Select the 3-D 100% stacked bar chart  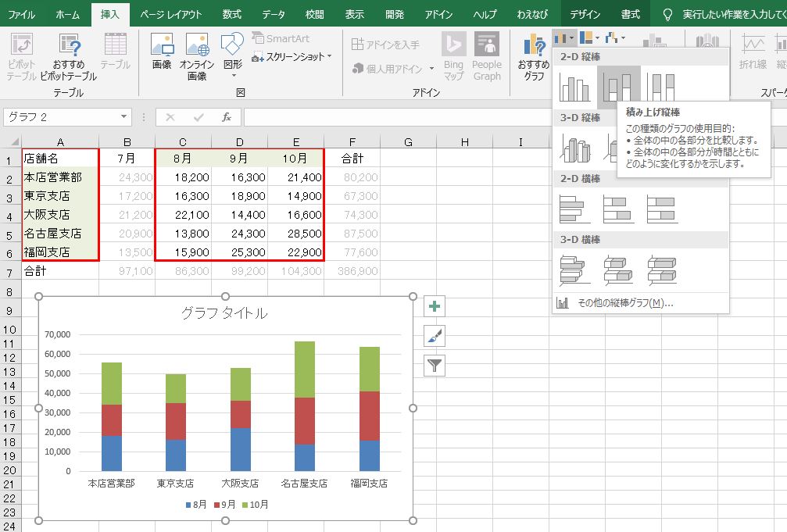tap(661, 270)
